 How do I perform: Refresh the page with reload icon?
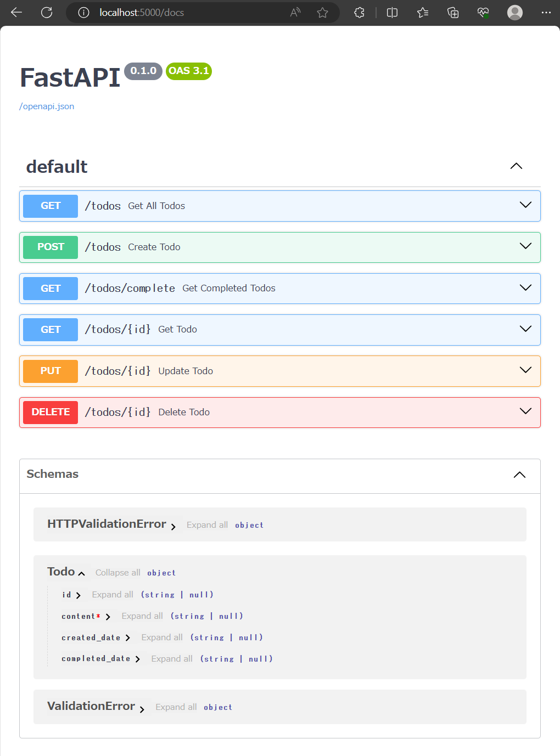47,13
